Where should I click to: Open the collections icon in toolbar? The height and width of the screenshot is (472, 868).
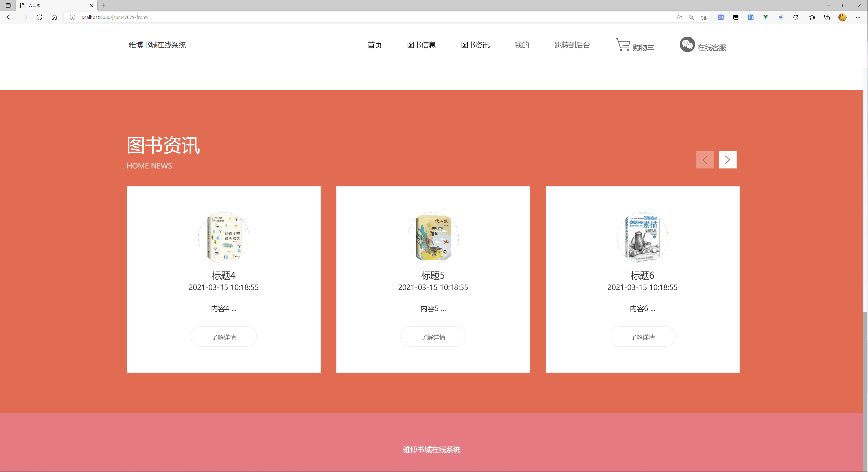pyautogui.click(x=827, y=17)
